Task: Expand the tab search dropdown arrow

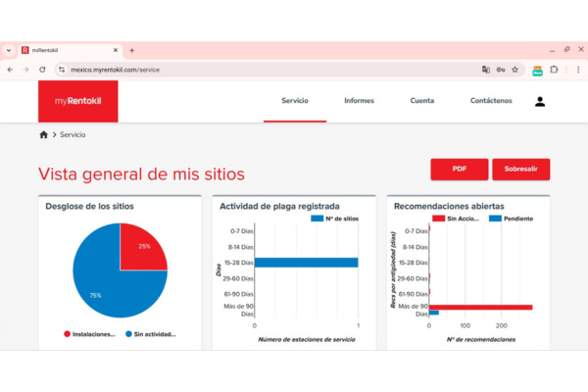Action: click(9, 50)
